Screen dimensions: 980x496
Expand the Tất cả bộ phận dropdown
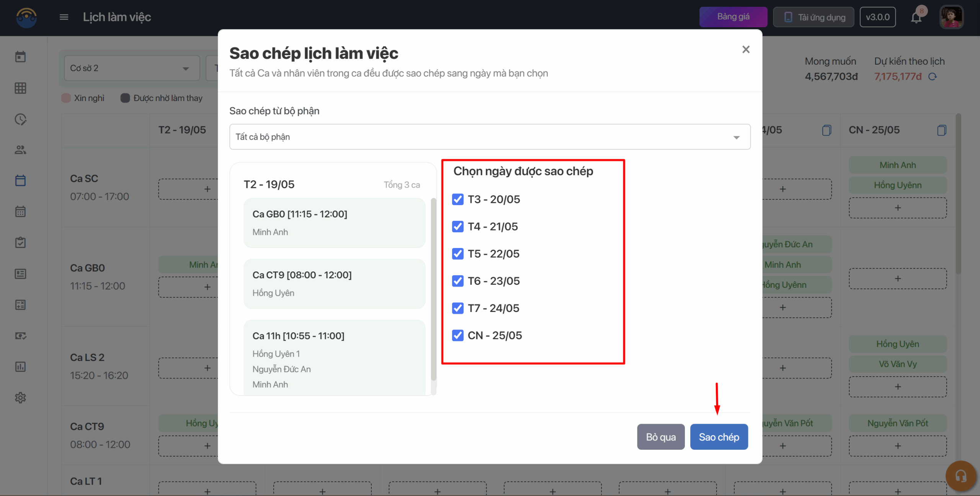[490, 137]
